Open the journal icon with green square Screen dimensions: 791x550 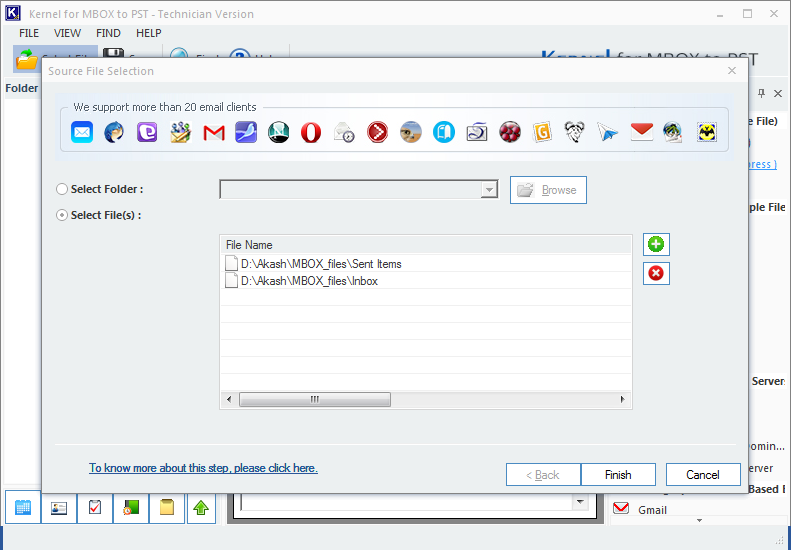131,508
